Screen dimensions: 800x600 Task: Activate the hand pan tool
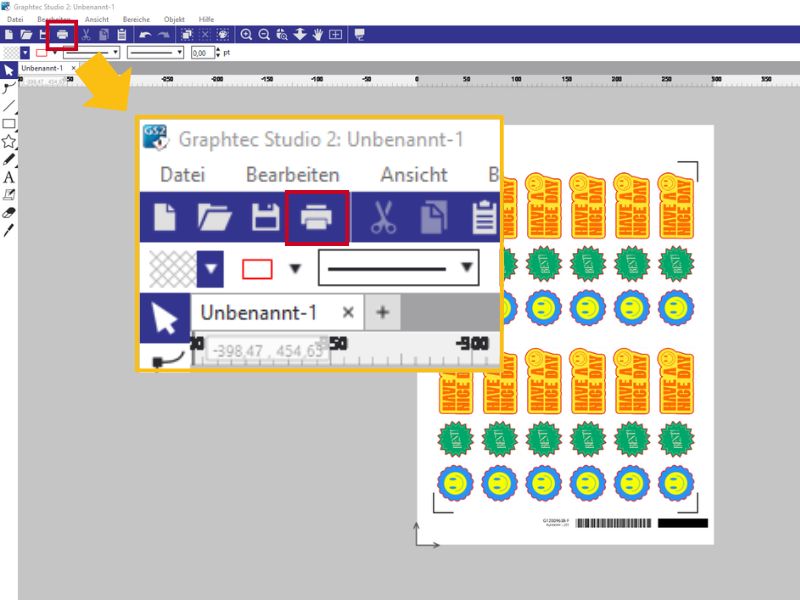click(x=317, y=35)
